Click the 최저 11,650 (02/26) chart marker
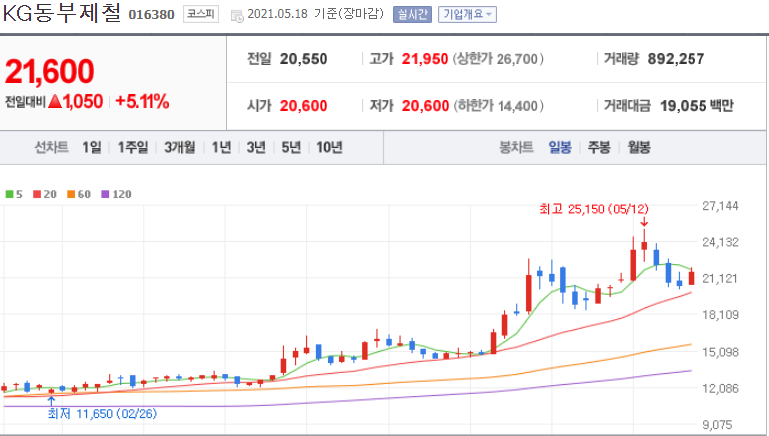 tap(102, 414)
